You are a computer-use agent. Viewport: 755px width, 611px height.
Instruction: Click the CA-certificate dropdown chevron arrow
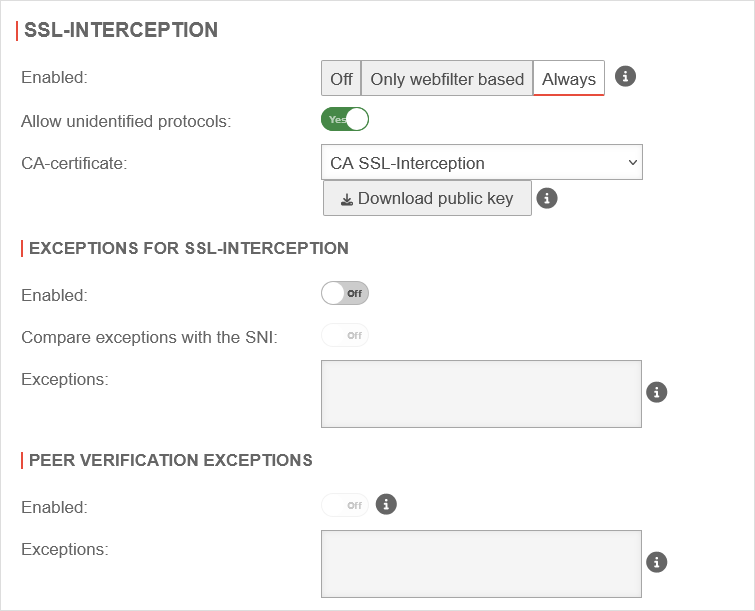pos(632,162)
